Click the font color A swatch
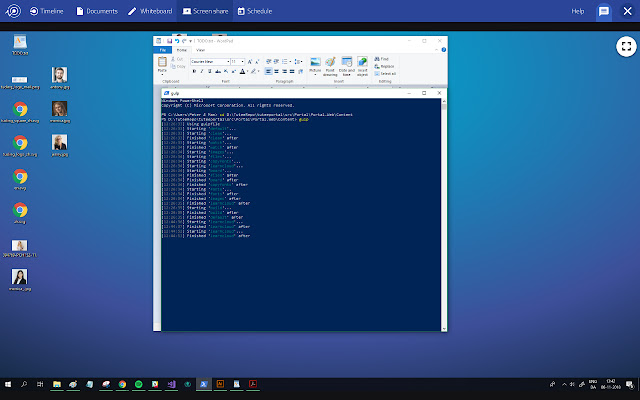The height and width of the screenshot is (400, 640). 242,71
